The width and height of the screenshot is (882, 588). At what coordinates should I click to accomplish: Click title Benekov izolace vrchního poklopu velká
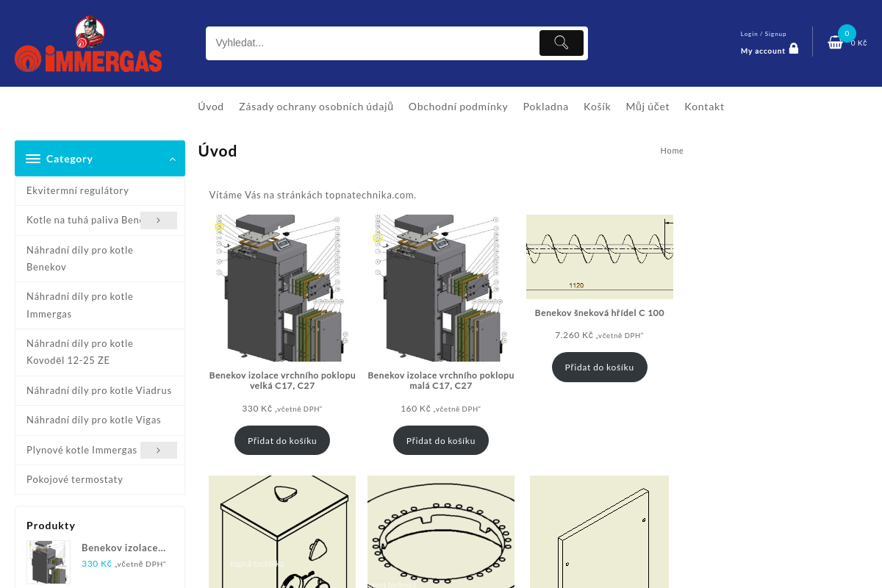282,380
